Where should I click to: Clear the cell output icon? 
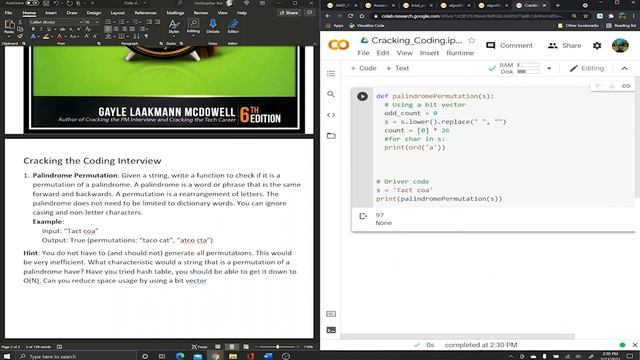tap(363, 216)
